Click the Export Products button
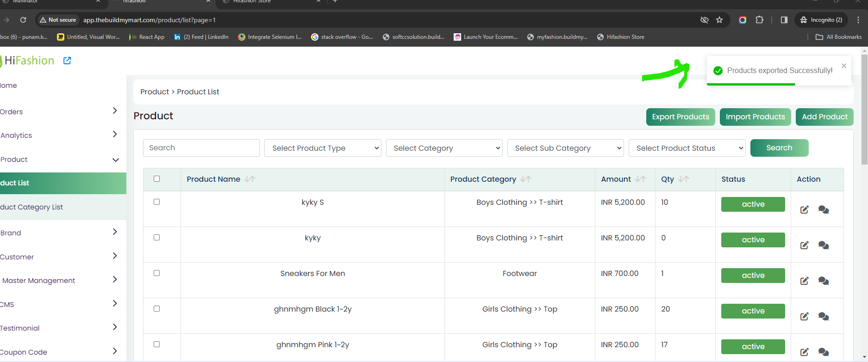This screenshot has width=868, height=362. [x=681, y=117]
